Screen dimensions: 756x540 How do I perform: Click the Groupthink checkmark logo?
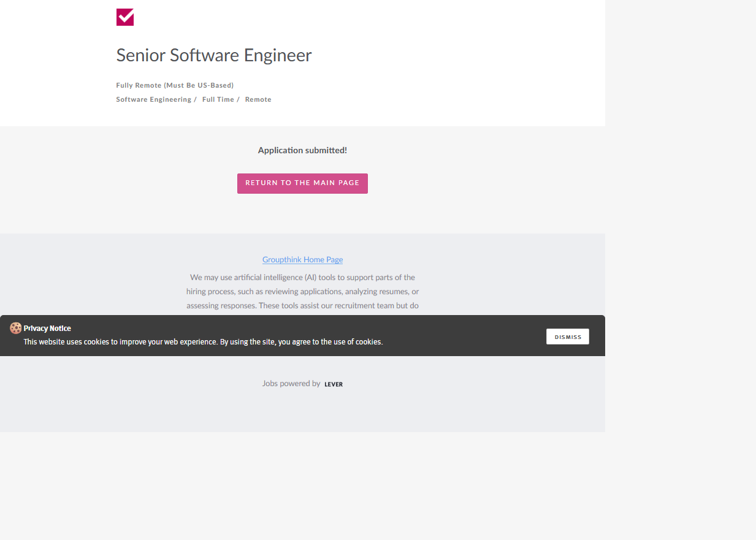pos(125,17)
